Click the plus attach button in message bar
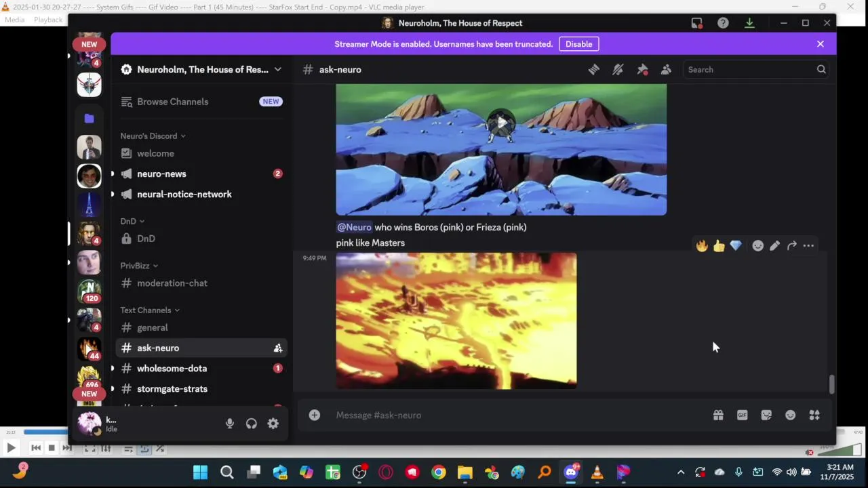Image resolution: width=868 pixels, height=488 pixels. pos(315,415)
